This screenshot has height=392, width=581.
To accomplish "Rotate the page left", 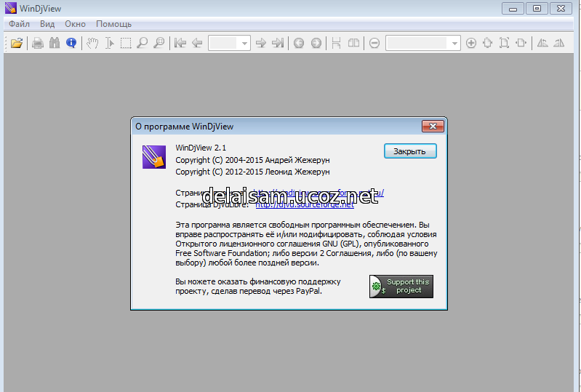I will [542, 44].
